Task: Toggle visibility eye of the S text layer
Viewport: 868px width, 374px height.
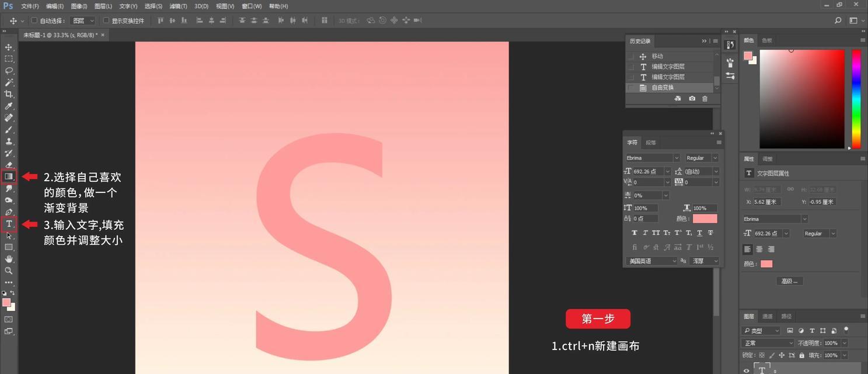Action: click(746, 370)
